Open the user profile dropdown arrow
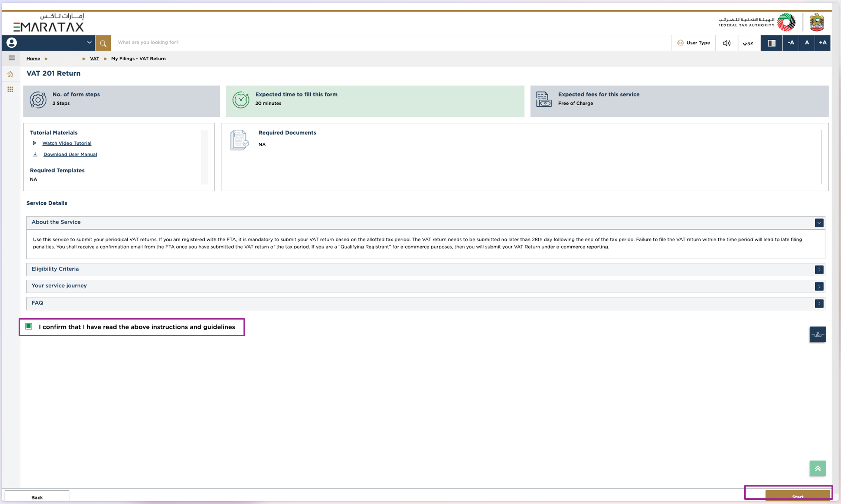Screen dimensions: 841x504 [89, 43]
